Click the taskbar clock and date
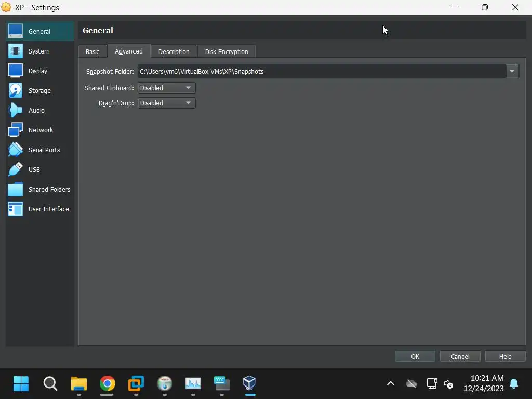The width and height of the screenshot is (532, 399). click(484, 383)
